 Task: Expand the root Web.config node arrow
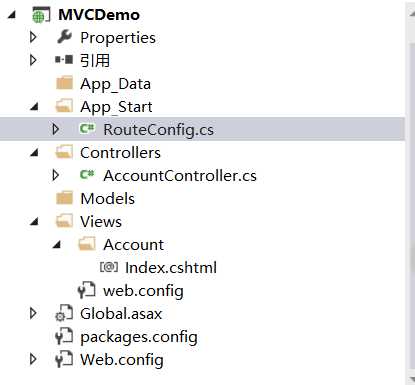(x=33, y=359)
